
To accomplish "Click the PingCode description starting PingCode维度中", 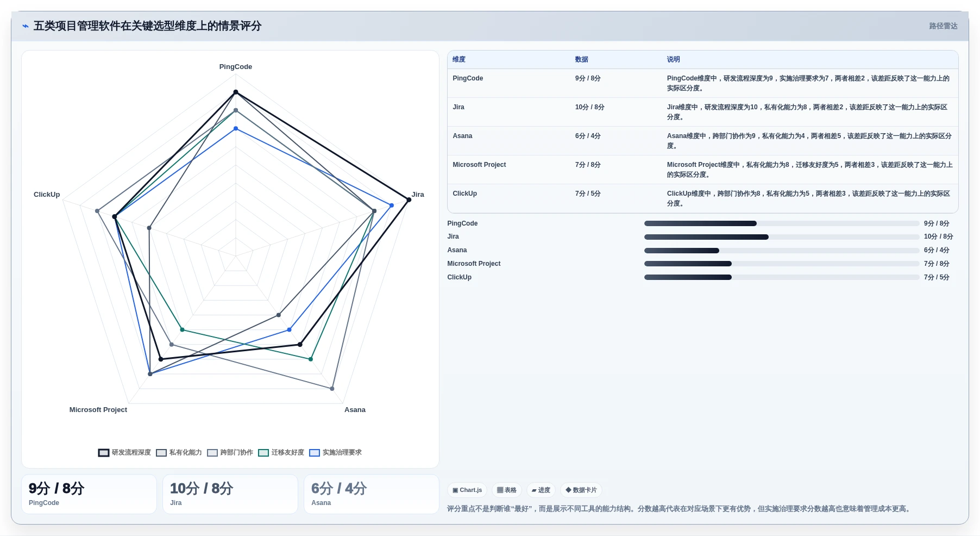I will 808,83.
